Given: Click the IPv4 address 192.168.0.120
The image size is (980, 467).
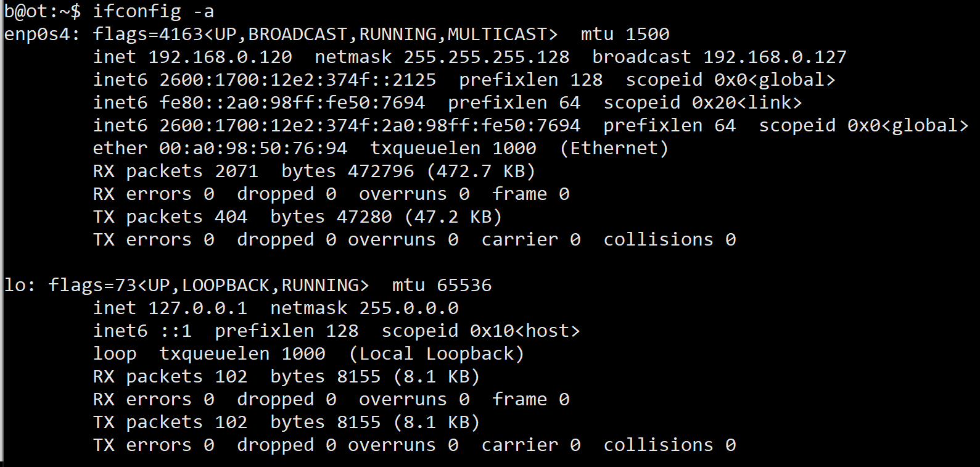Looking at the screenshot, I should (220, 57).
